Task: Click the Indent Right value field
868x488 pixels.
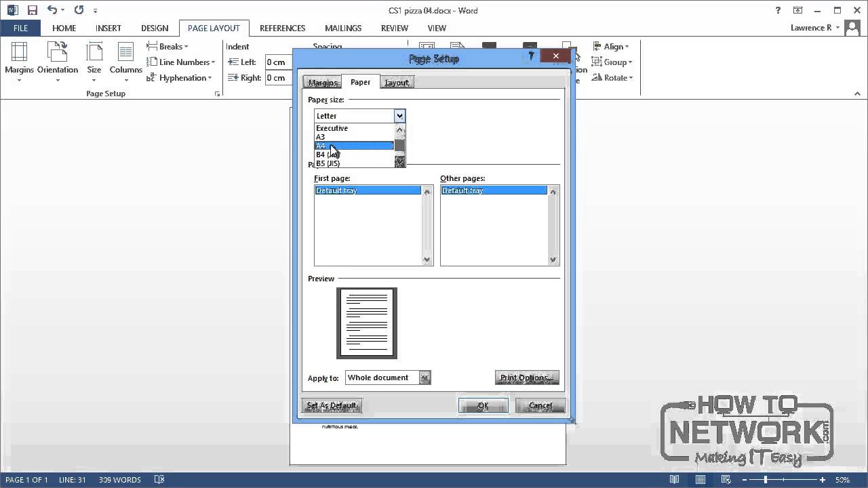Action: coord(279,78)
